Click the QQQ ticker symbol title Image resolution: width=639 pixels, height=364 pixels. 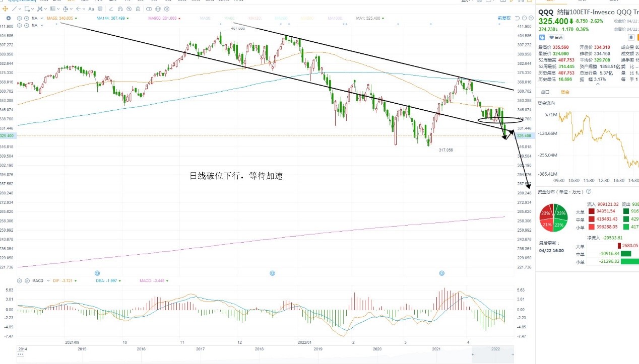[x=545, y=12]
